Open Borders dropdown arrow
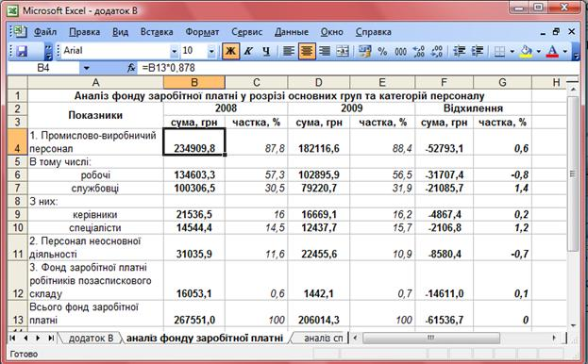Image resolution: width=588 pixels, height=364 pixels. [x=512, y=51]
